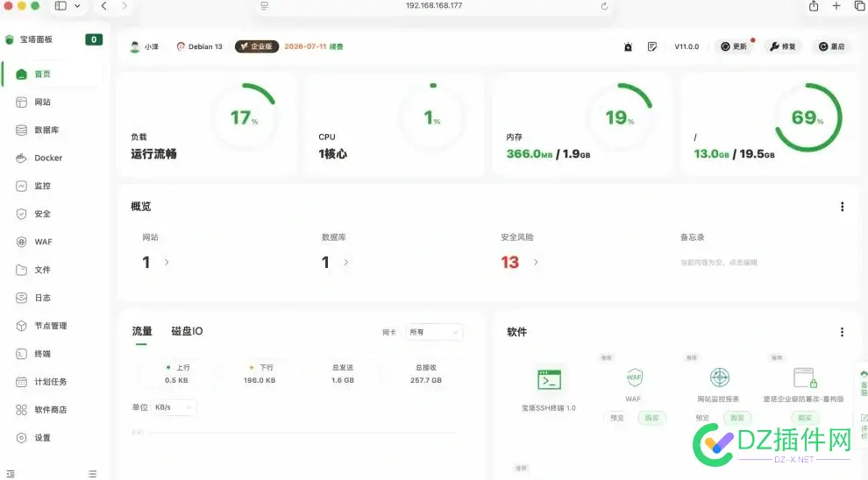The width and height of the screenshot is (868, 480).
Task: Collapse sidebar via bottom-left menu icon
Action: (11, 474)
